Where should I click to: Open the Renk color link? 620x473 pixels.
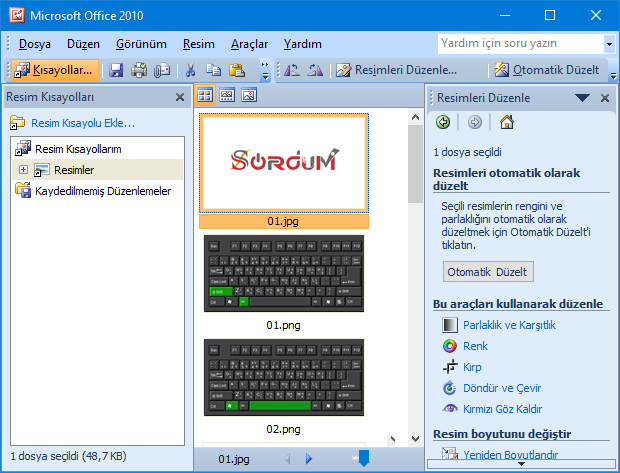pyautogui.click(x=475, y=346)
